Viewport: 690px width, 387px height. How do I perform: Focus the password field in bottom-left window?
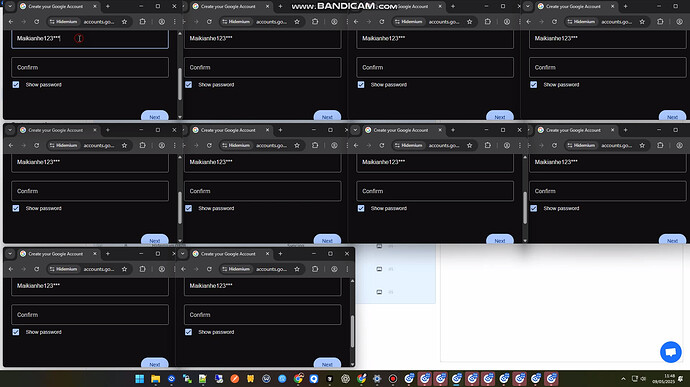90,286
